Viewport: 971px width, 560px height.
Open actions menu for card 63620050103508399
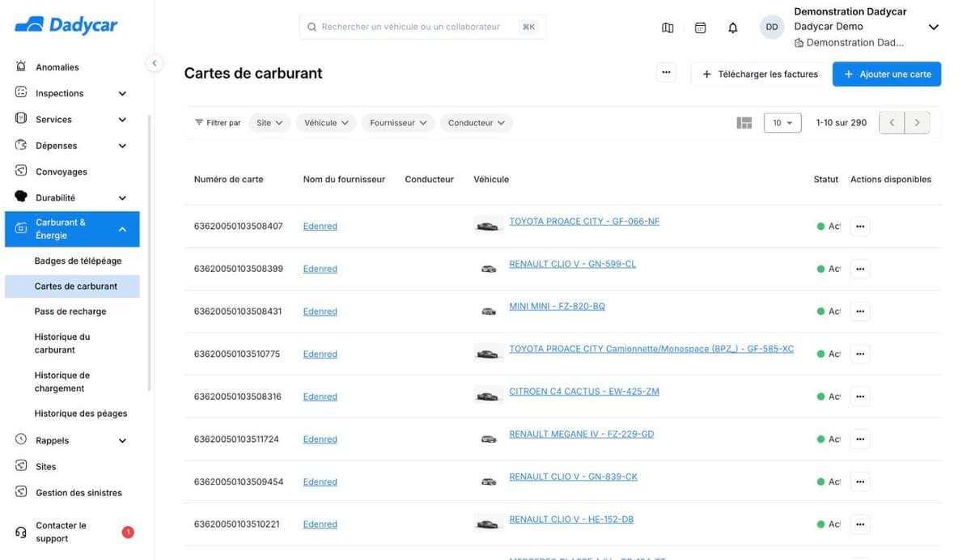click(860, 269)
